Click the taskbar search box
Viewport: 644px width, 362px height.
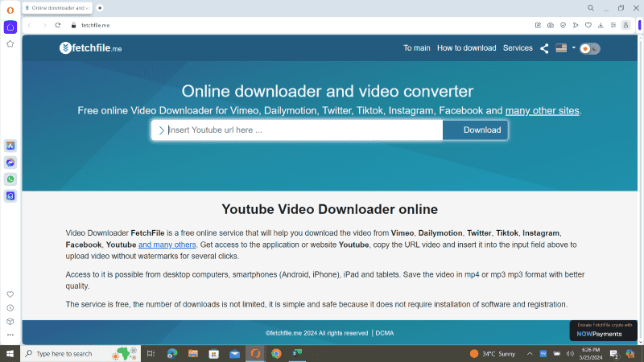coord(80,353)
